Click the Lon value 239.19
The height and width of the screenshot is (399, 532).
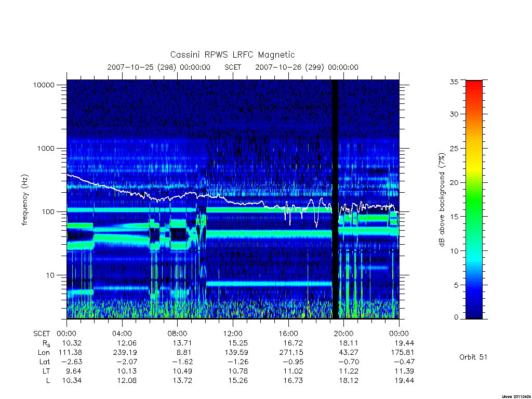[125, 353]
